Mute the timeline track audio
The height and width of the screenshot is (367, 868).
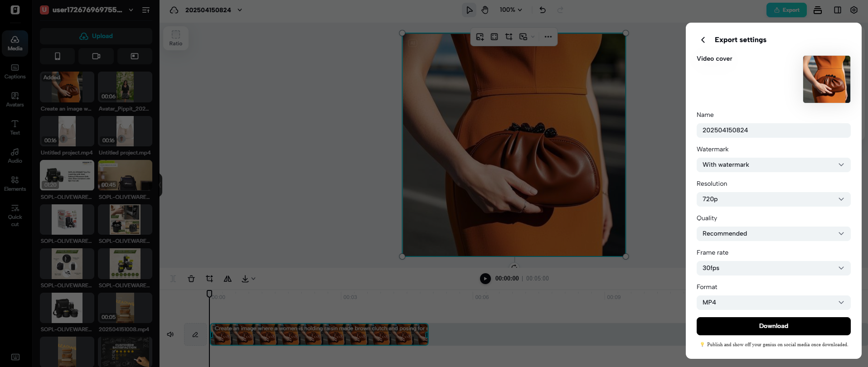(x=170, y=334)
